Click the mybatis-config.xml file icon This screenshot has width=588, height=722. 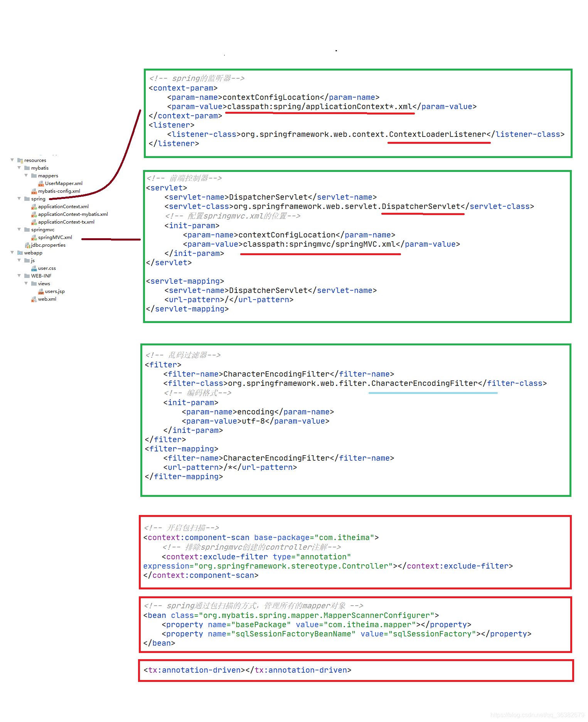click(x=34, y=191)
